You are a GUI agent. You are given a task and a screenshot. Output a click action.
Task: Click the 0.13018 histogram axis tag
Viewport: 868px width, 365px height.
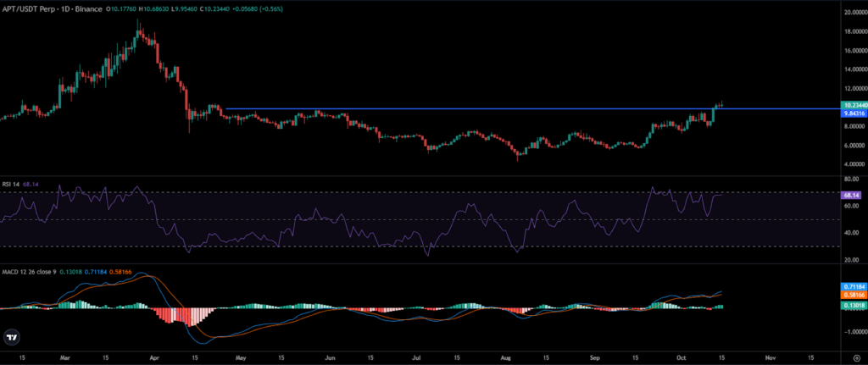[x=853, y=305]
